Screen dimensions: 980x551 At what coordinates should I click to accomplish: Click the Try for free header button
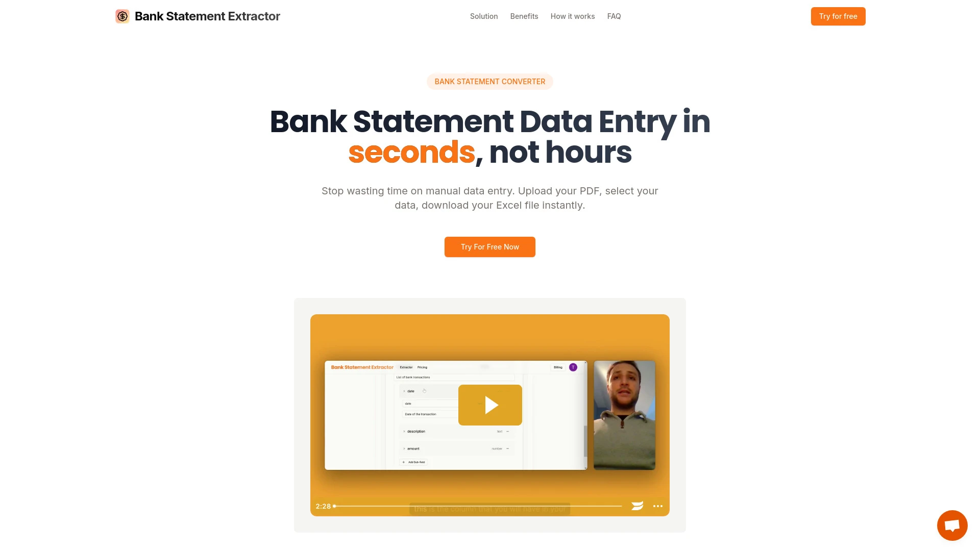(837, 16)
